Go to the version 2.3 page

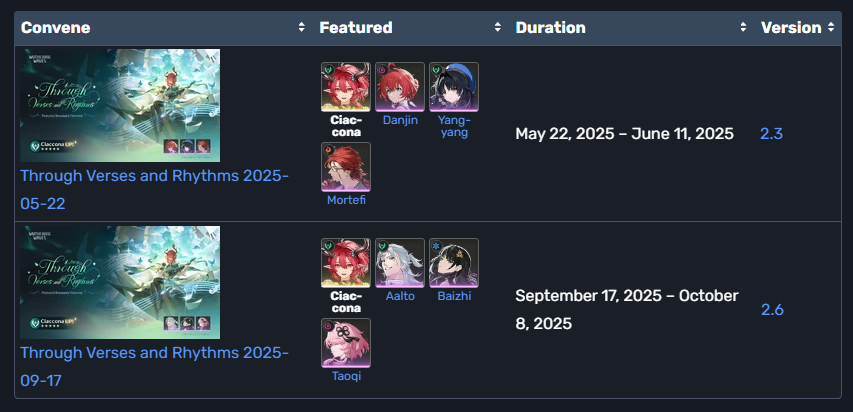click(771, 134)
